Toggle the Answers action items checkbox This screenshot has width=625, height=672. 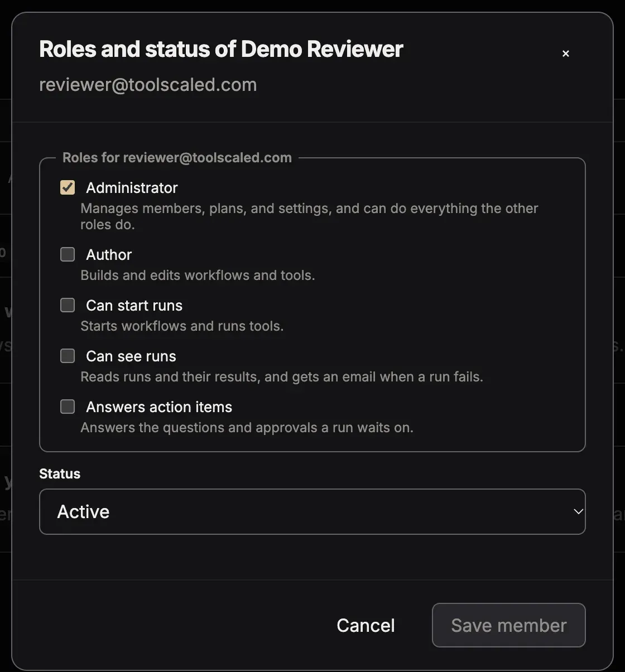(x=68, y=407)
